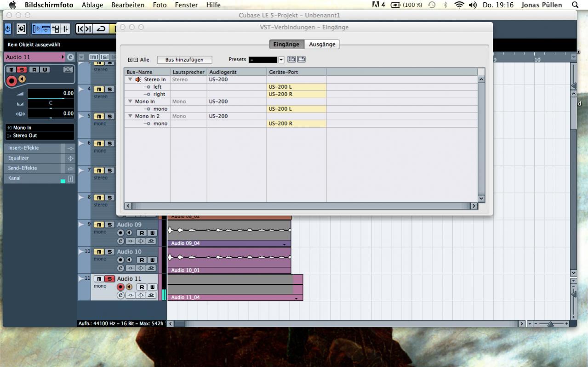The width and height of the screenshot is (588, 367).
Task: Disable solo for Audio 11 in the inspector
Action: (22, 69)
